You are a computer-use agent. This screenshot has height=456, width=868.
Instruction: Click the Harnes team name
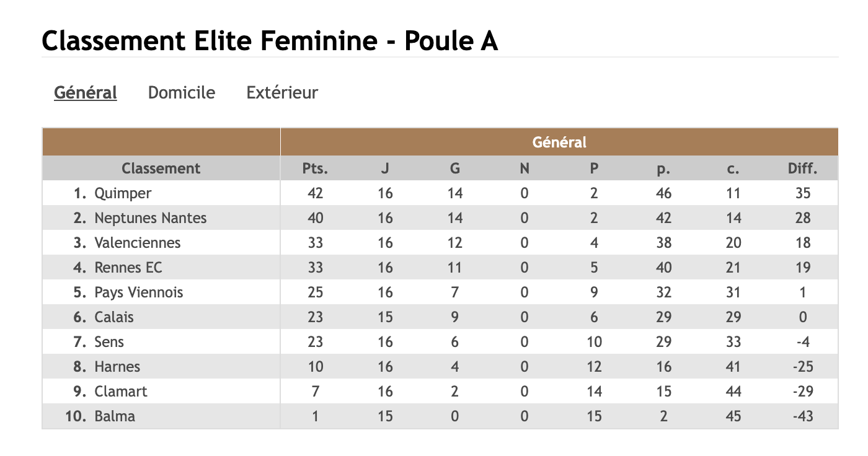coord(117,367)
